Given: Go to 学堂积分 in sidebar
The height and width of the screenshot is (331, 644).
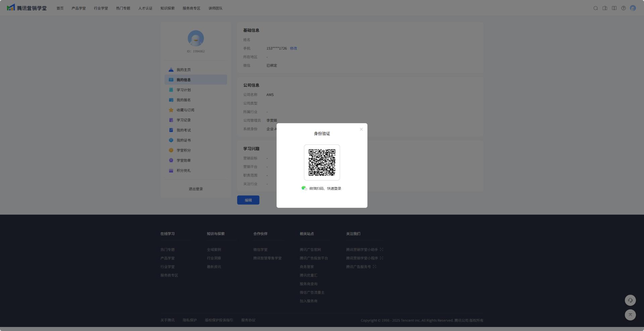Looking at the screenshot, I should (183, 150).
